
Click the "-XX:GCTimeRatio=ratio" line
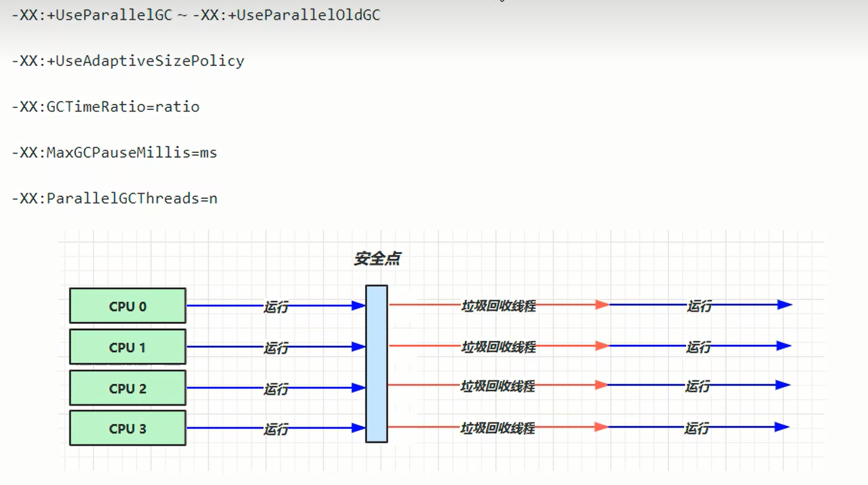pos(106,107)
